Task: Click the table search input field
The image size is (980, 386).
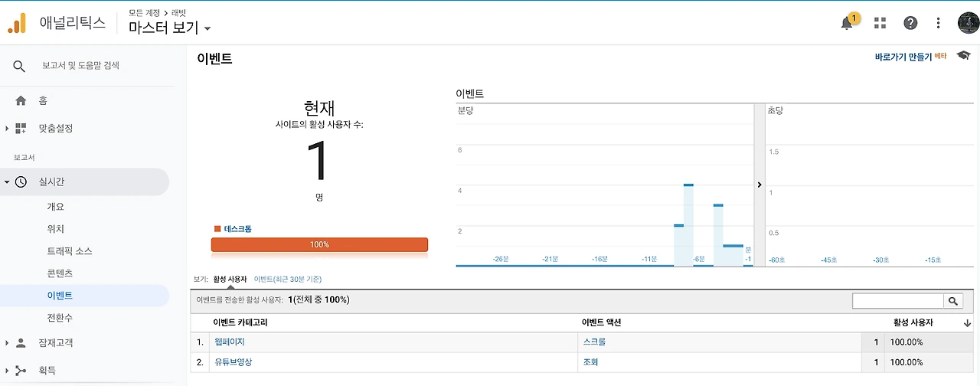Action: (x=898, y=301)
